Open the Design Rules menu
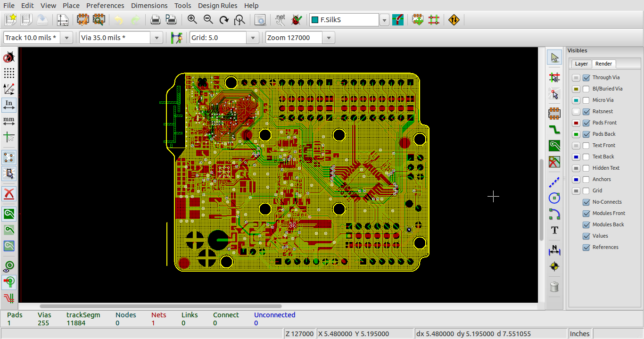644x339 pixels. [x=217, y=5]
